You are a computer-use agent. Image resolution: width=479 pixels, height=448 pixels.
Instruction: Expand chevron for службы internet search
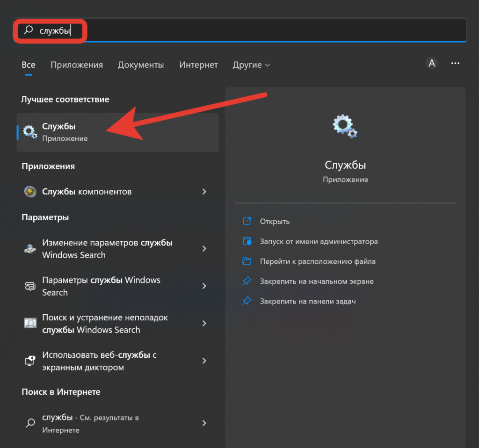204,423
